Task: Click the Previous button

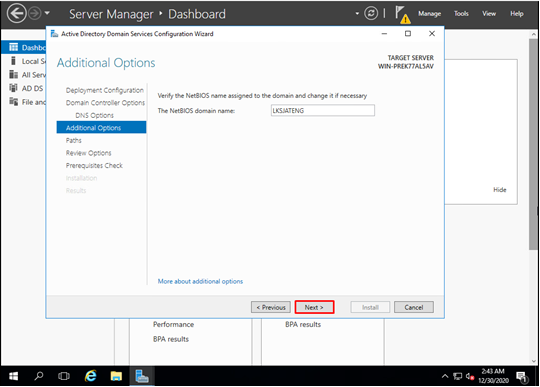Action: (271, 307)
